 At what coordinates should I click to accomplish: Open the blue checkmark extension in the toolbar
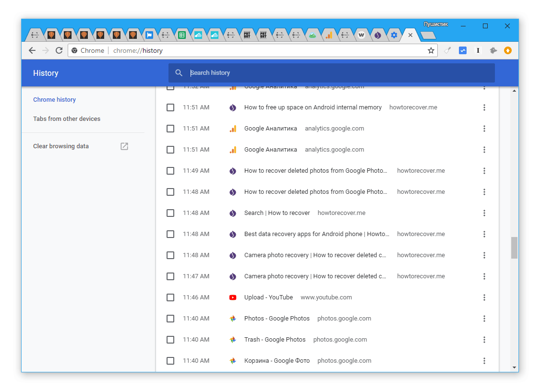pos(463,51)
